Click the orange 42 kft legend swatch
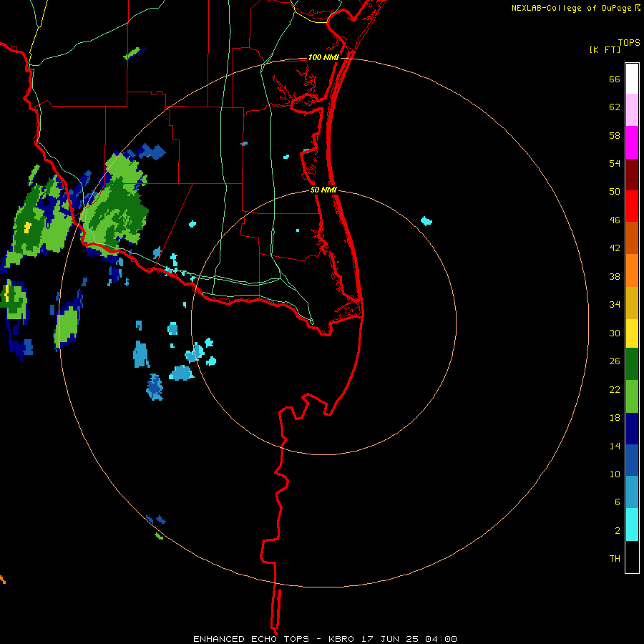The width and height of the screenshot is (644, 644). coord(632,270)
